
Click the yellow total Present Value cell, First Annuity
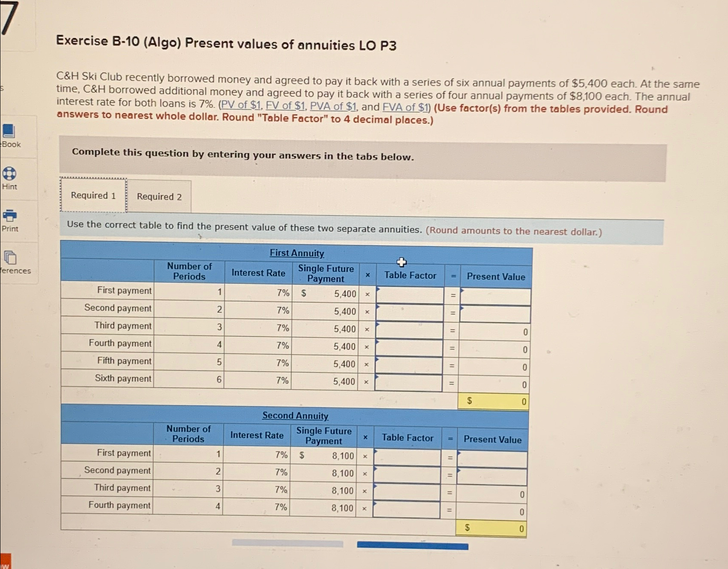point(493,401)
